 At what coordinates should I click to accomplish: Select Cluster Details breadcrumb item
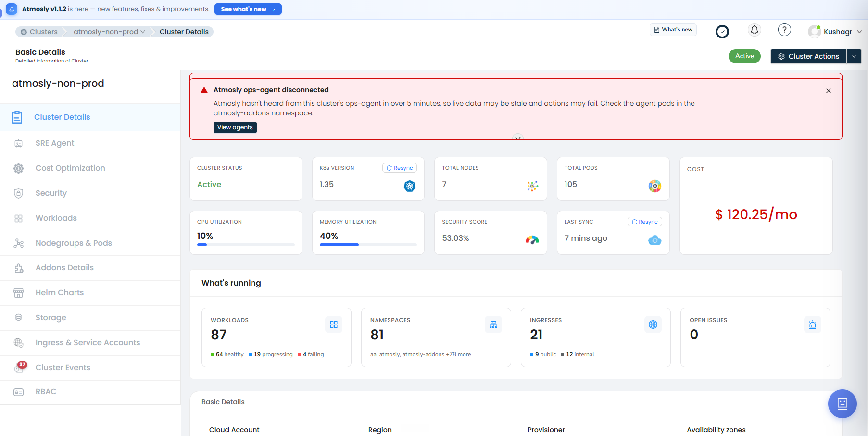tap(184, 32)
